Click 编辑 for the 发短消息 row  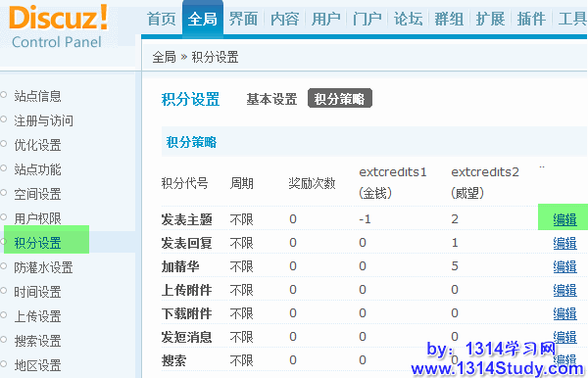click(x=564, y=337)
